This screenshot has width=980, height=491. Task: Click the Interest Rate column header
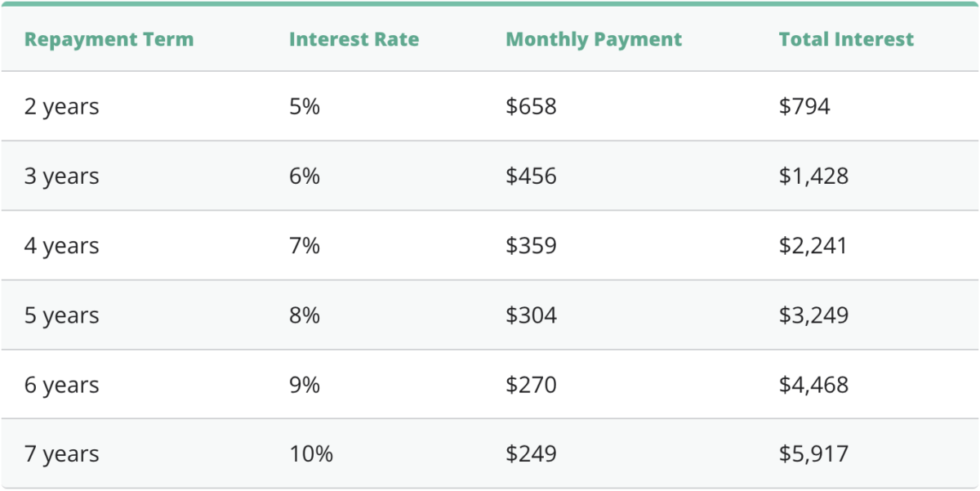pyautogui.click(x=354, y=39)
